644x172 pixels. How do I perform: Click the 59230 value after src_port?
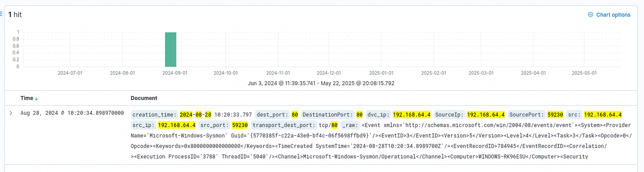coord(240,125)
